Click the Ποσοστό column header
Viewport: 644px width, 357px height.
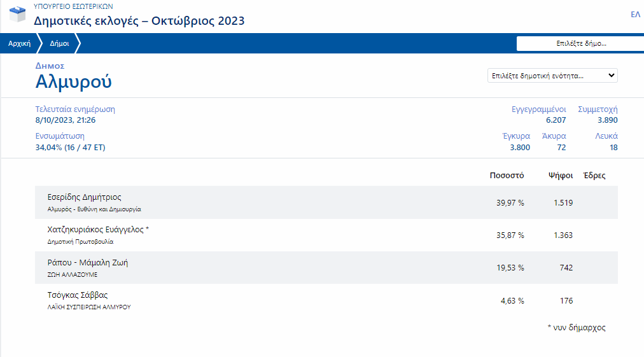[x=507, y=175]
